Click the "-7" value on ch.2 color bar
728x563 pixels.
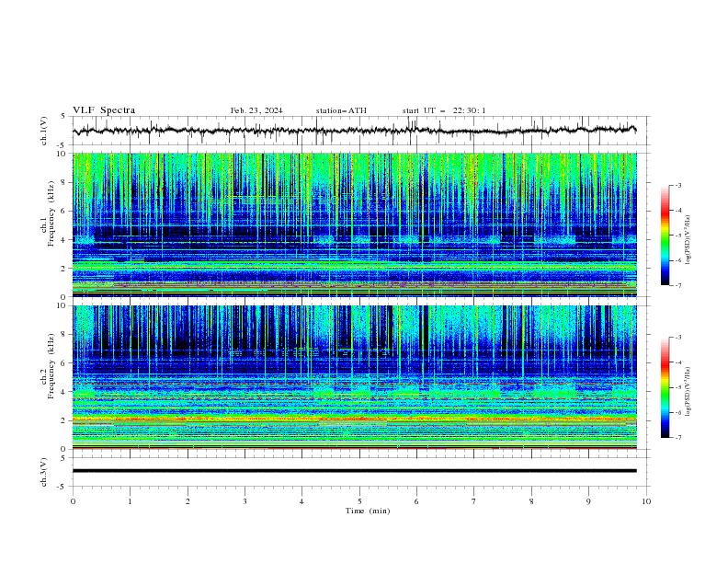point(677,437)
